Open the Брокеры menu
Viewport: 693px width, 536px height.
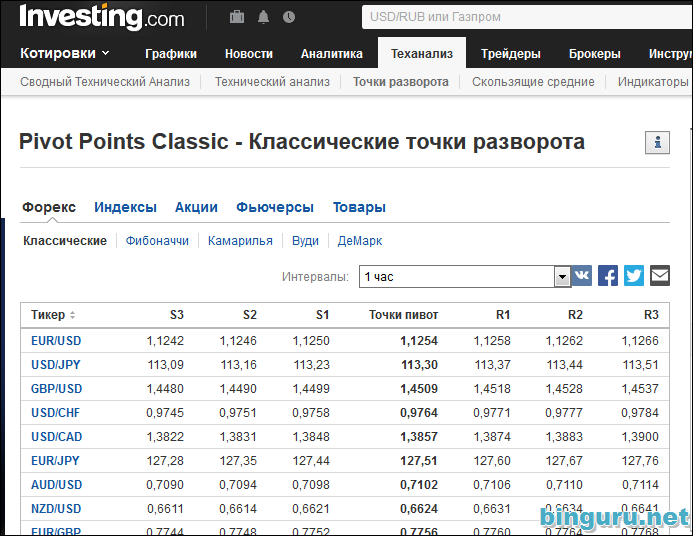(x=595, y=54)
